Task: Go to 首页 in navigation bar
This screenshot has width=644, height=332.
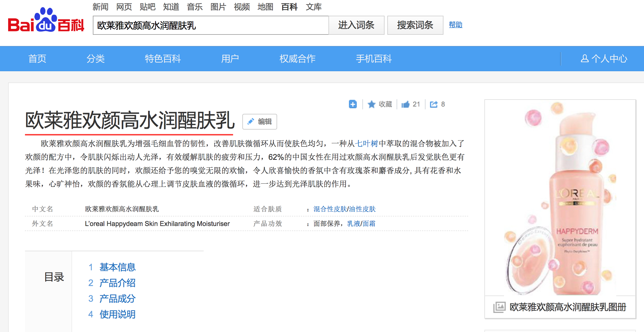Action: point(37,59)
